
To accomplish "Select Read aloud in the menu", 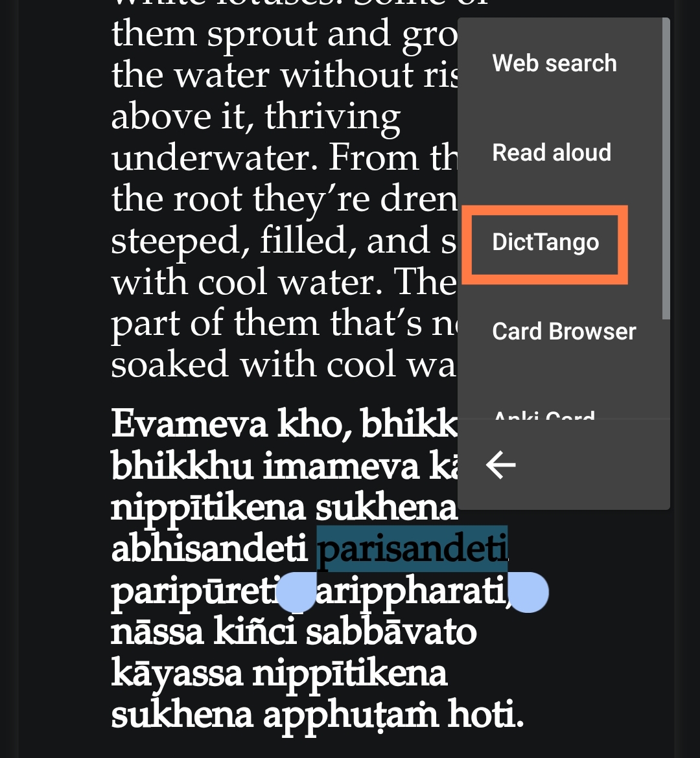I will pyautogui.click(x=552, y=153).
